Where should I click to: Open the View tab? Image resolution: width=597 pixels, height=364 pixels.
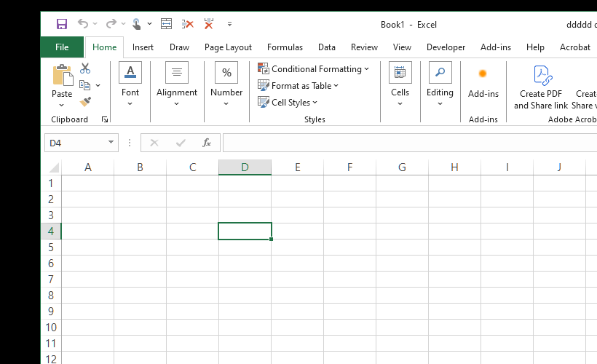[402, 47]
